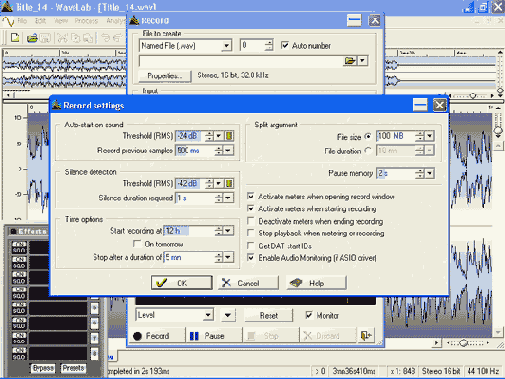The width and height of the screenshot is (505, 379).
Task: Click OK in Record settings dialog
Action: pos(181,283)
